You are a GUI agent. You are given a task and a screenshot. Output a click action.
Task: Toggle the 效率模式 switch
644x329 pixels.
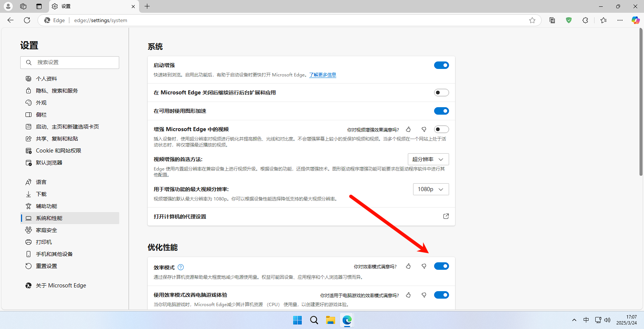(441, 266)
